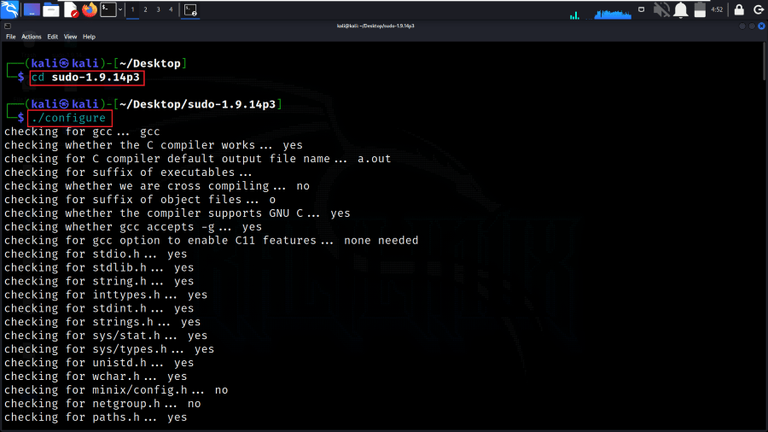
Task: Lock the screen with padlock icon
Action: tap(739, 9)
